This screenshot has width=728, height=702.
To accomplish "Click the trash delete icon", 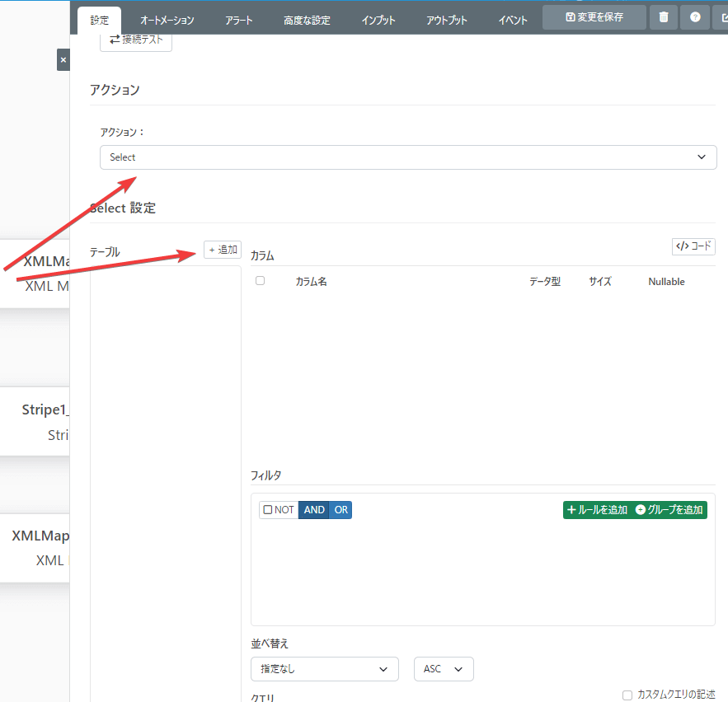I will point(664,17).
